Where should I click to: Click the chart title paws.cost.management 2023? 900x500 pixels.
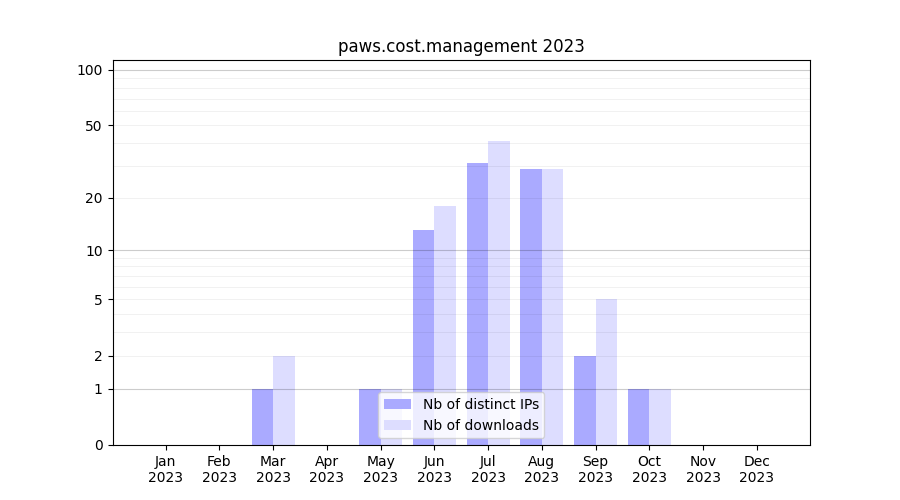pyautogui.click(x=461, y=46)
